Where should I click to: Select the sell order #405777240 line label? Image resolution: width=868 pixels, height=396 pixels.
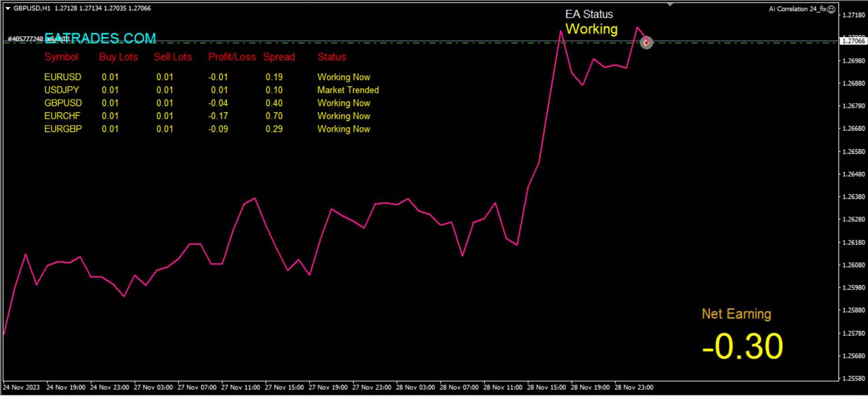pos(25,39)
